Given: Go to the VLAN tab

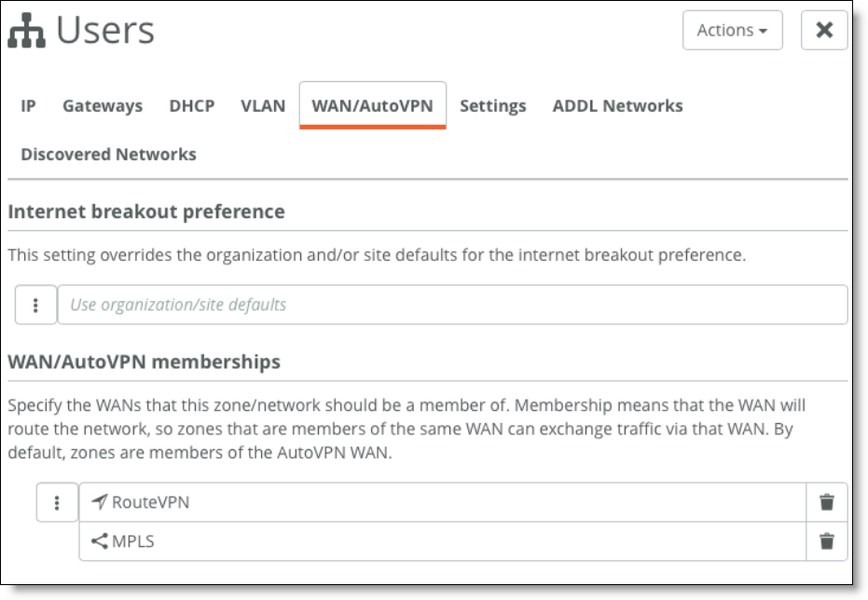Looking at the screenshot, I should click(263, 105).
